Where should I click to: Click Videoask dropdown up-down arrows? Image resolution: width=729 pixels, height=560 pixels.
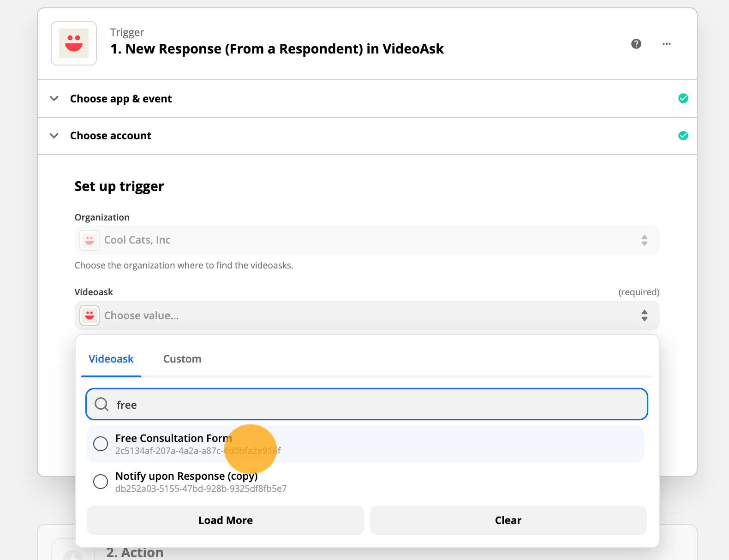point(645,316)
